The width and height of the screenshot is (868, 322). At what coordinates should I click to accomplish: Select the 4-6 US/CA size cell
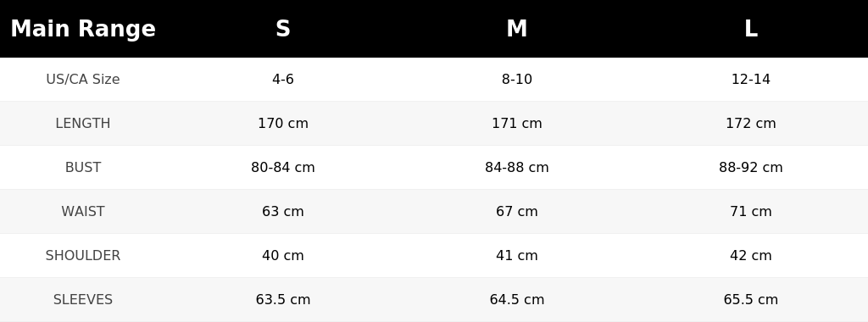coord(283,79)
